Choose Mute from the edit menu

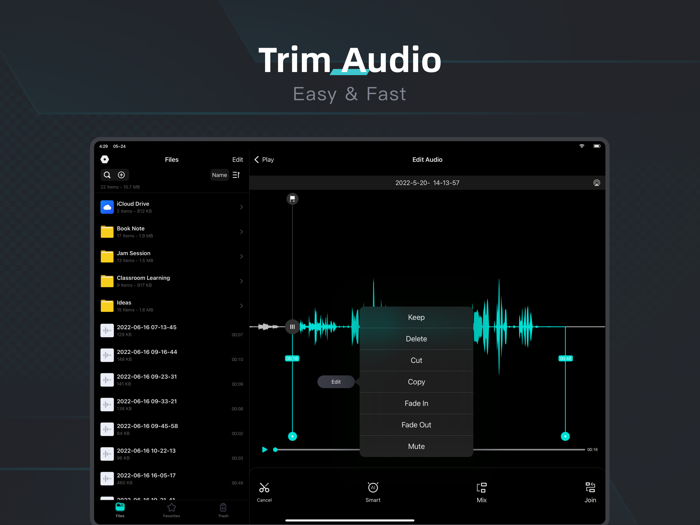pos(416,446)
